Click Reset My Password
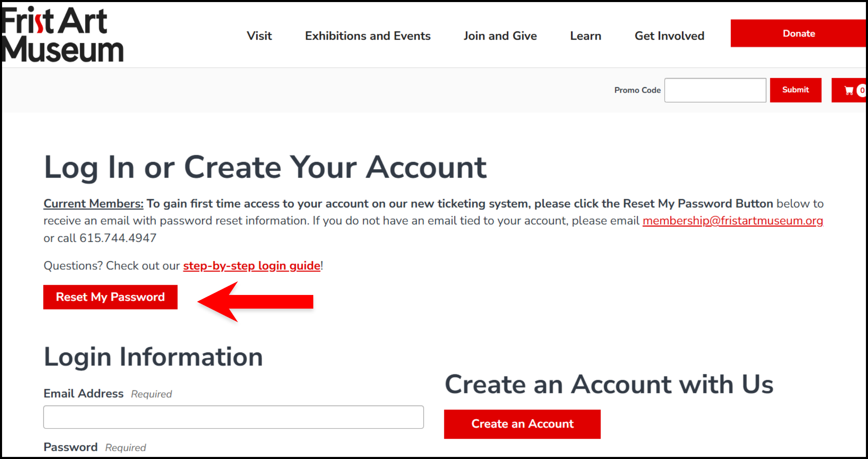This screenshot has width=868, height=459. pyautogui.click(x=110, y=297)
